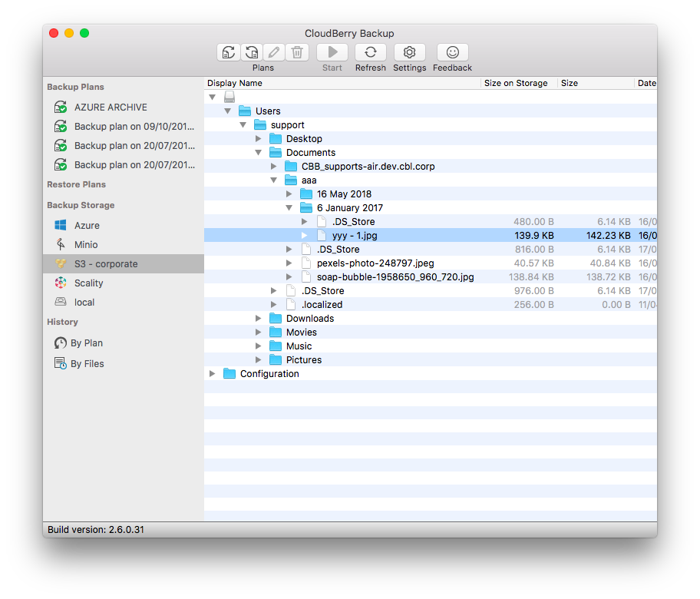The image size is (700, 599).
Task: Open Settings via the gear icon
Action: coord(409,52)
